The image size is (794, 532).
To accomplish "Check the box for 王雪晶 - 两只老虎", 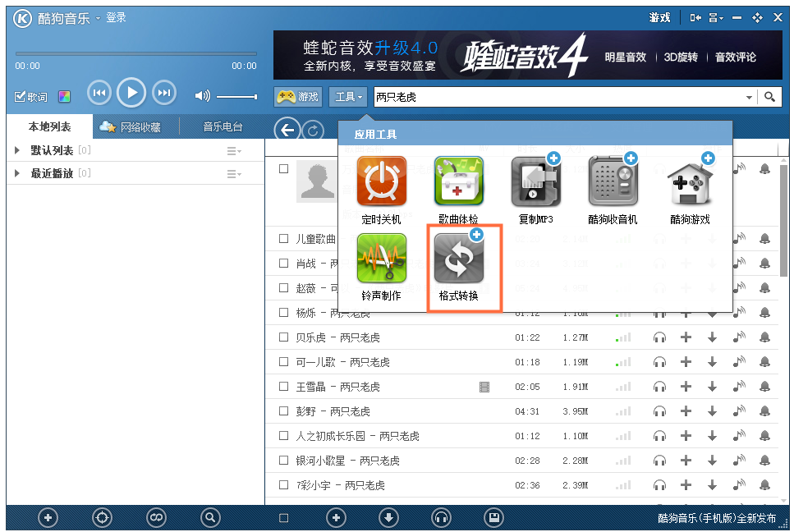I will [284, 386].
